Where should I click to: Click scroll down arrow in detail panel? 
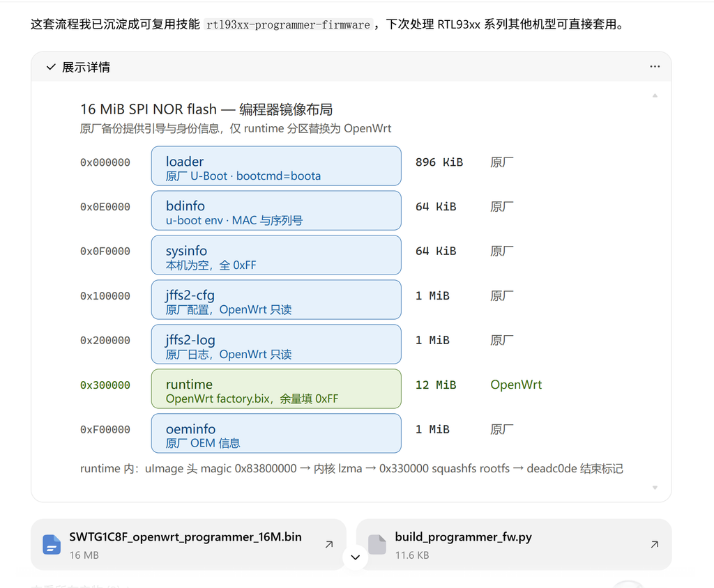(655, 488)
